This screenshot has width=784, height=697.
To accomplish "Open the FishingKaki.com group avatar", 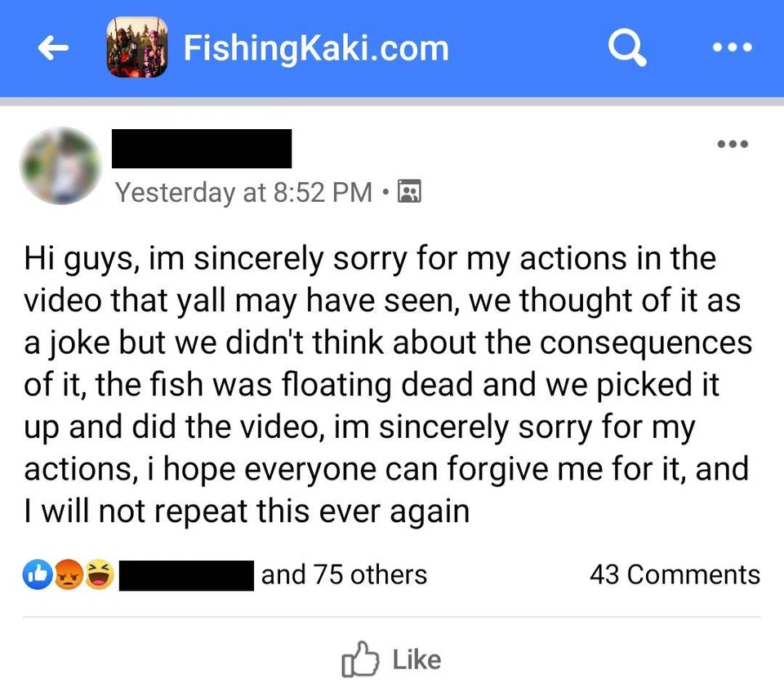I will [137, 48].
